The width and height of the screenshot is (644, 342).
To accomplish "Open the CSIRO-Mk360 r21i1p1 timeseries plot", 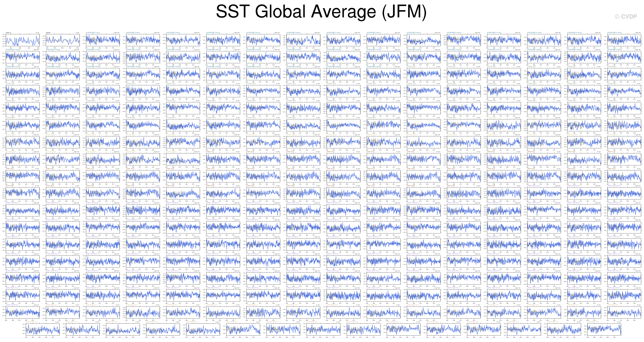I will 243,329.
